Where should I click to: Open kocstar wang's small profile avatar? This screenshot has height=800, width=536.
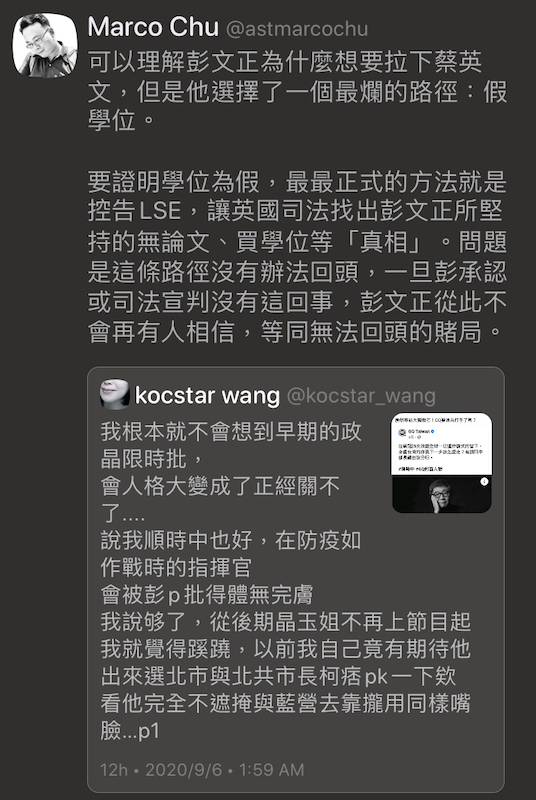pyautogui.click(x=115, y=394)
